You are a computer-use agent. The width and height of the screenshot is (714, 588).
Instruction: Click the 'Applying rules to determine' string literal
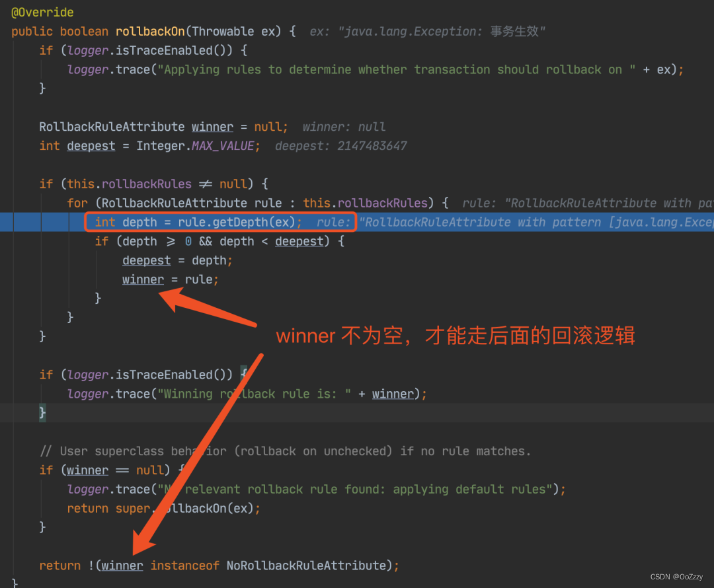pyautogui.click(x=396, y=69)
